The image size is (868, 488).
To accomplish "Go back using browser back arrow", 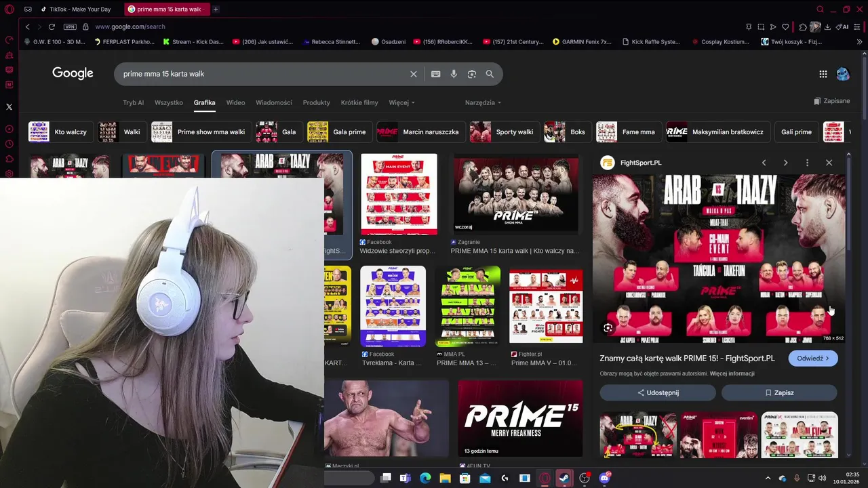I will pyautogui.click(x=27, y=26).
